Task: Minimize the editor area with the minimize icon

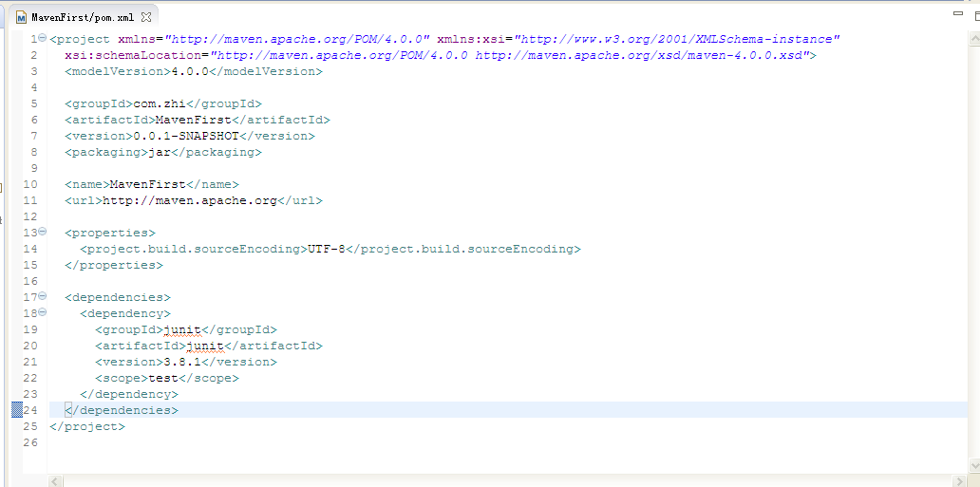Action: click(958, 12)
